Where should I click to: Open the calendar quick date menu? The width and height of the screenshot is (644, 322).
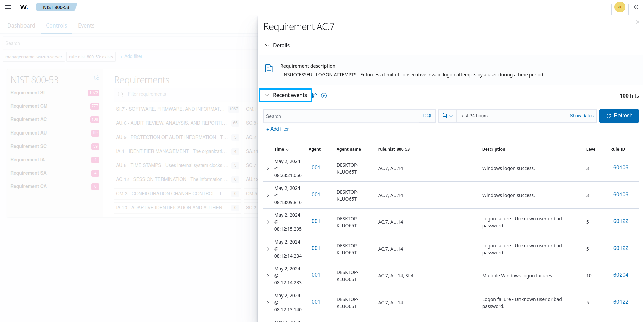click(447, 116)
